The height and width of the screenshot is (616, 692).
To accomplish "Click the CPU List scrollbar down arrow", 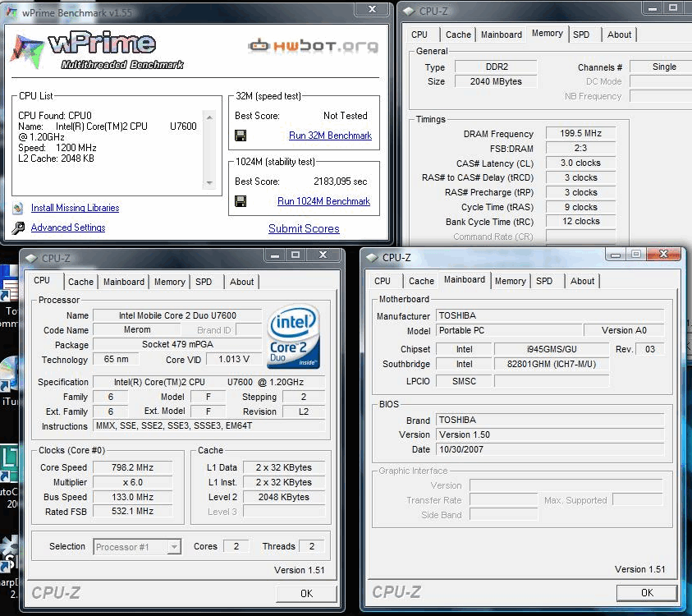I will click(x=209, y=183).
